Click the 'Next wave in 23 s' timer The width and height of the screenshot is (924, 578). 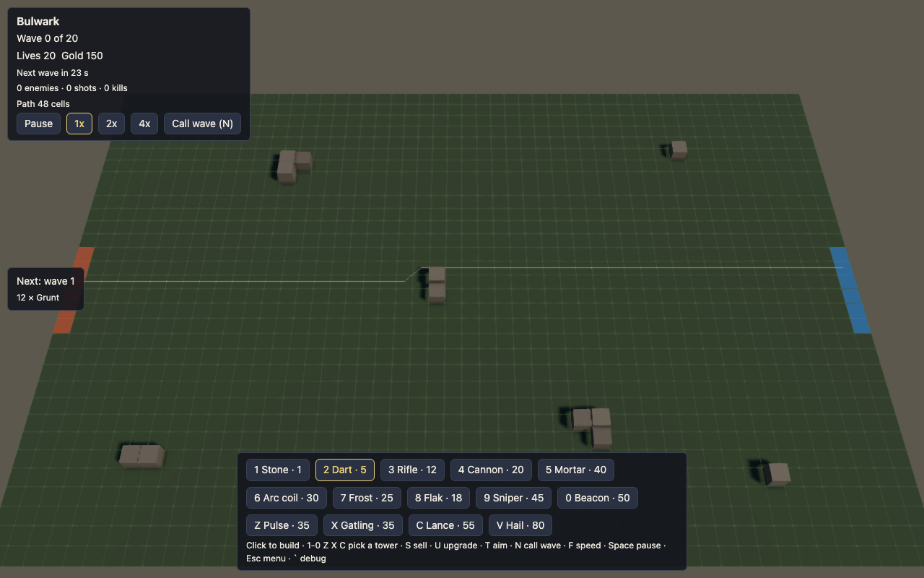(x=53, y=73)
